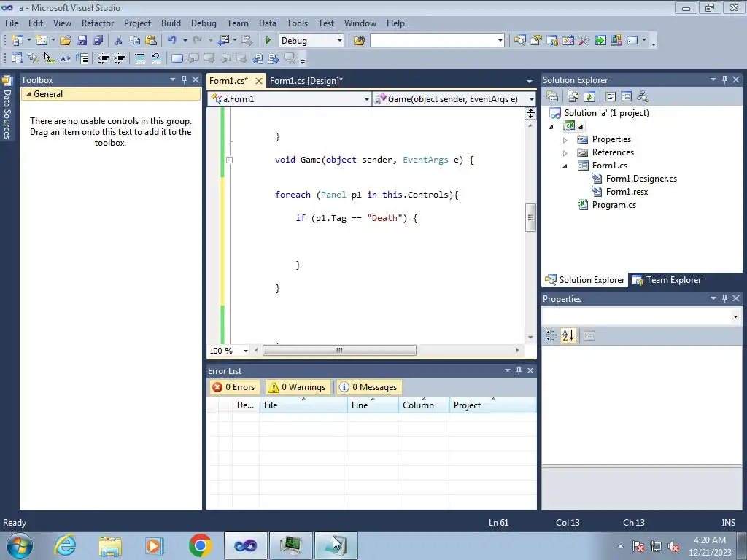Open Solution Explorer from the main toolbar icon
The image size is (747, 560).
click(x=519, y=41)
